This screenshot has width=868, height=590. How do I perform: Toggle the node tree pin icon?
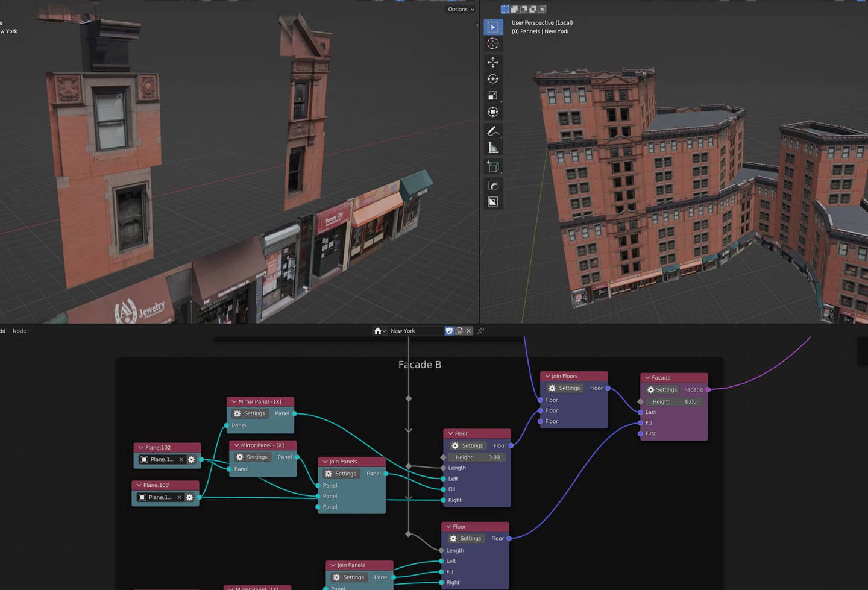coord(480,331)
